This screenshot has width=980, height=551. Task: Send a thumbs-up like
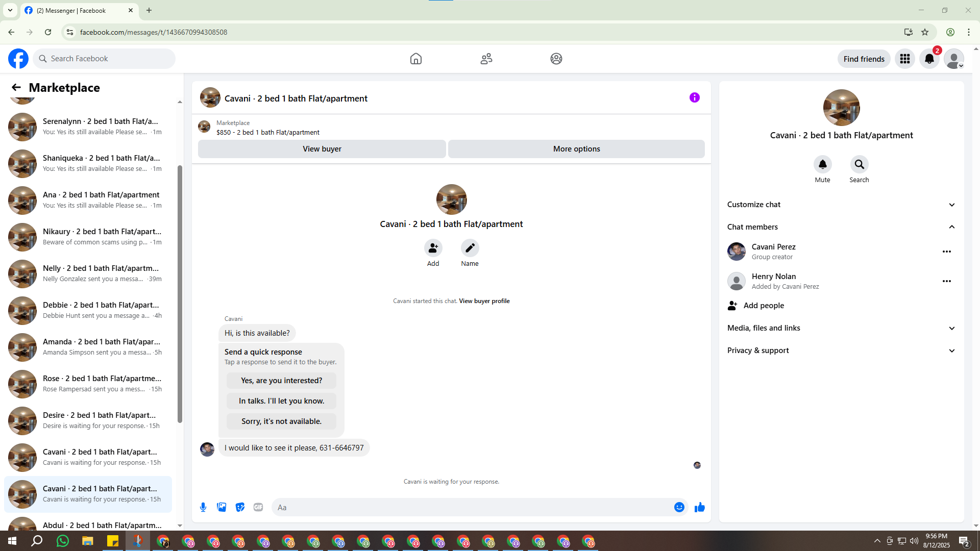pos(699,507)
